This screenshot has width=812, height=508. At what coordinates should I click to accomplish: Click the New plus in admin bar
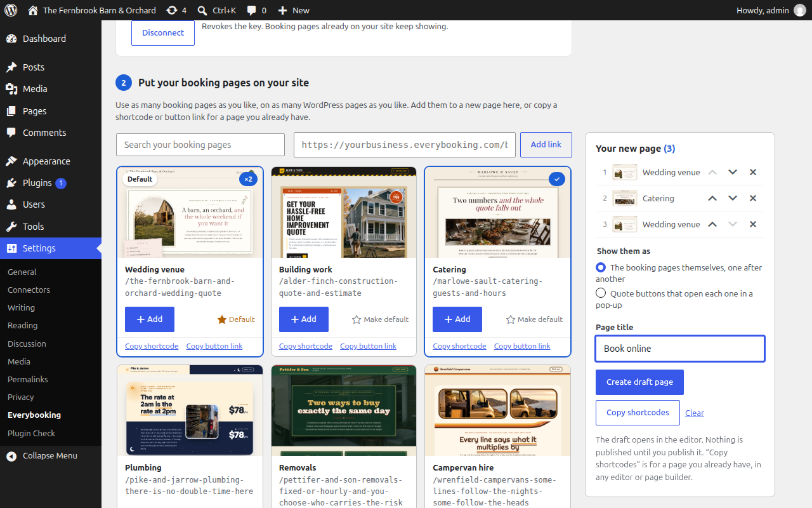294,10
